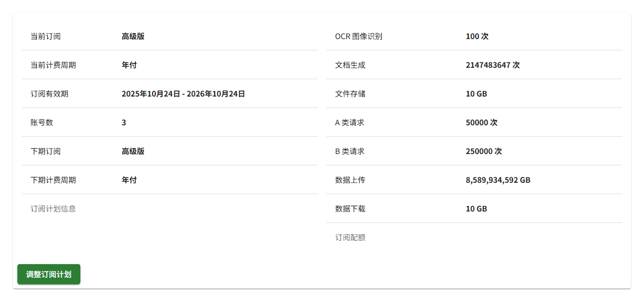Screen dimensions: 644x301
Task: Click the 下期订阅 label
Action: click(46, 151)
